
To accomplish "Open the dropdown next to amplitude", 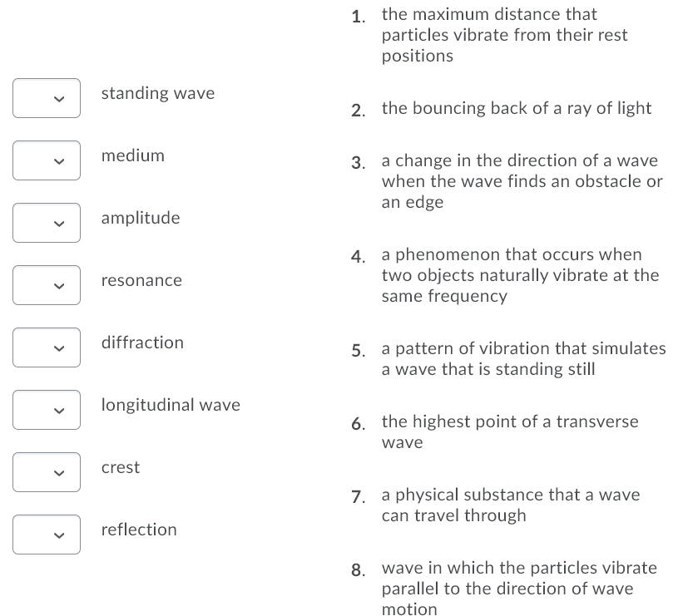I will pyautogui.click(x=46, y=222).
